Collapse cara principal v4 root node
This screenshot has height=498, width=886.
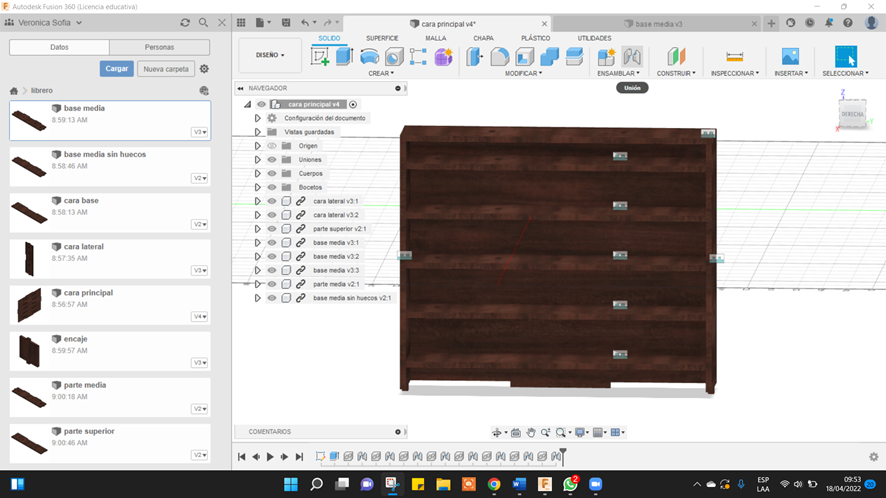pos(247,104)
